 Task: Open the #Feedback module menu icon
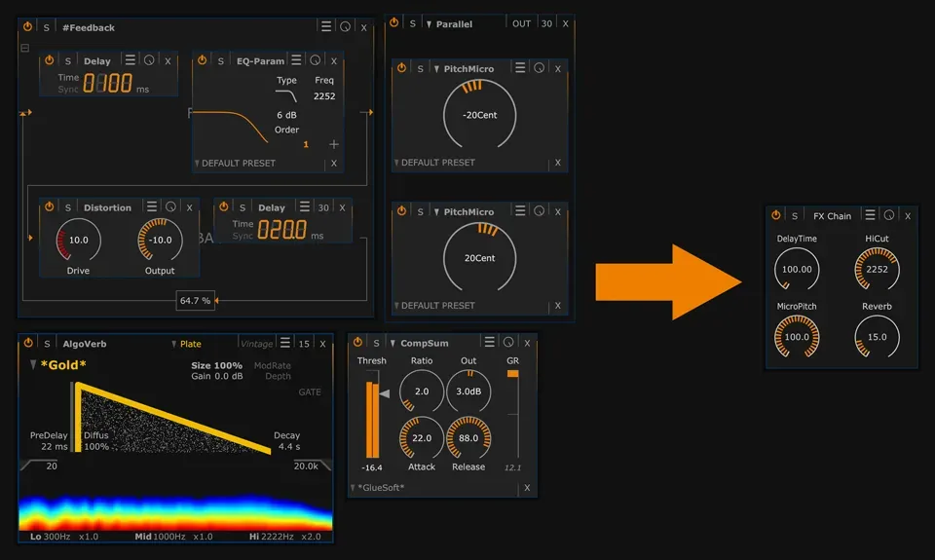326,26
